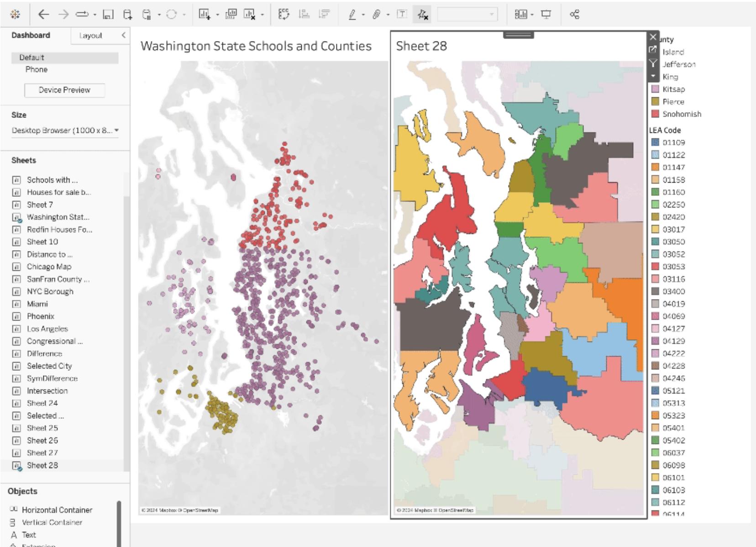Duplicate the current sheet

point(231,15)
